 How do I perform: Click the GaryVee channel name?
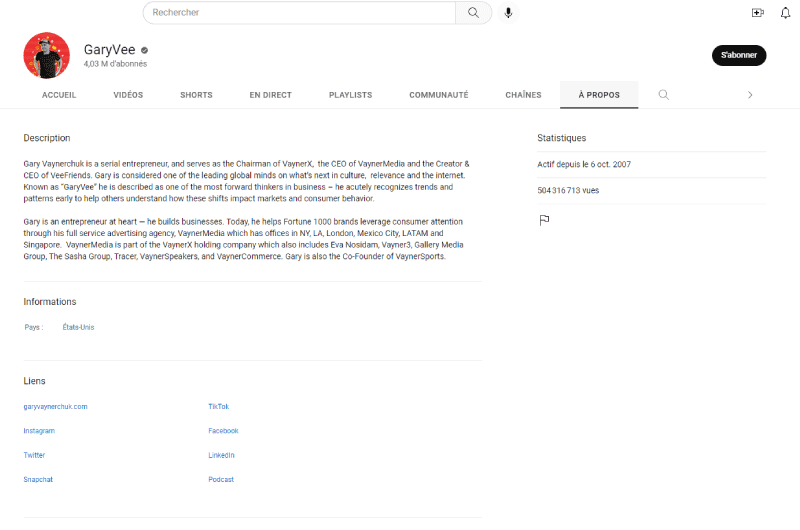110,49
